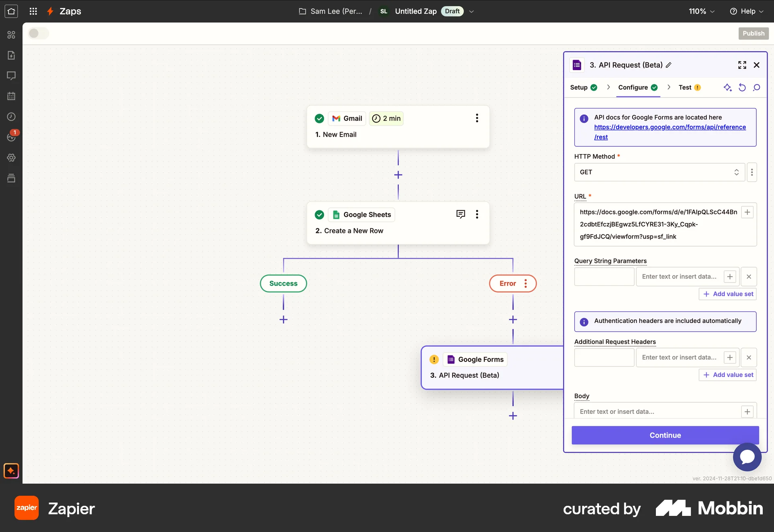774x532 pixels.
Task: Open Zap history via the clock icon
Action: (11, 117)
